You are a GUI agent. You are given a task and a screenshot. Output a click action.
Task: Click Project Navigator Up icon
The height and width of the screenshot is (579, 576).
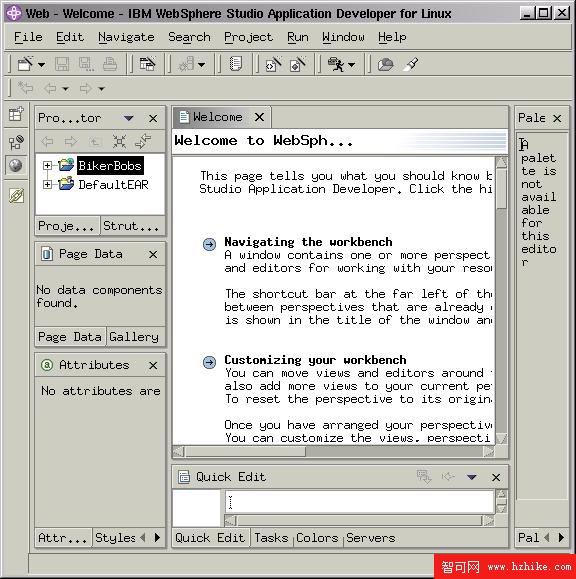tap(95, 141)
